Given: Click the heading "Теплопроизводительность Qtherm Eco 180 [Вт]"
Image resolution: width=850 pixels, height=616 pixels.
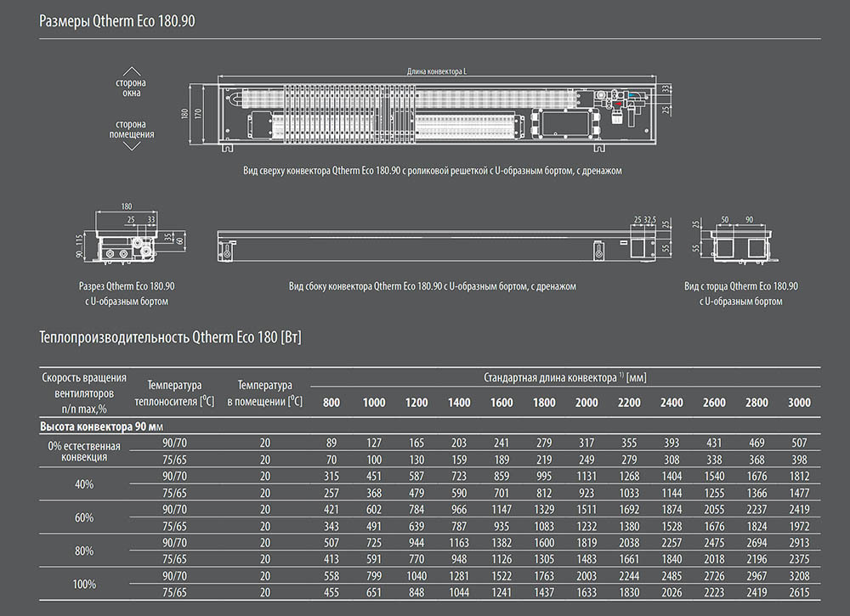Looking at the screenshot, I should tap(170, 337).
